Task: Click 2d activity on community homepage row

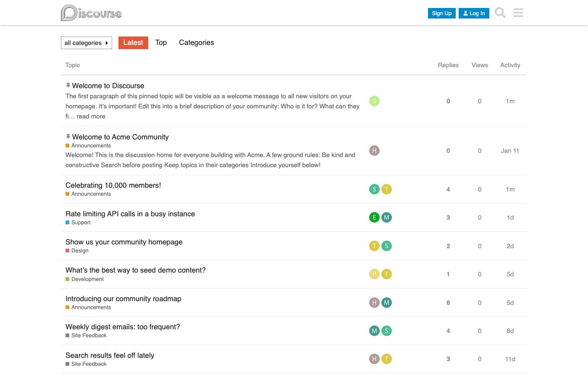Action: (510, 246)
